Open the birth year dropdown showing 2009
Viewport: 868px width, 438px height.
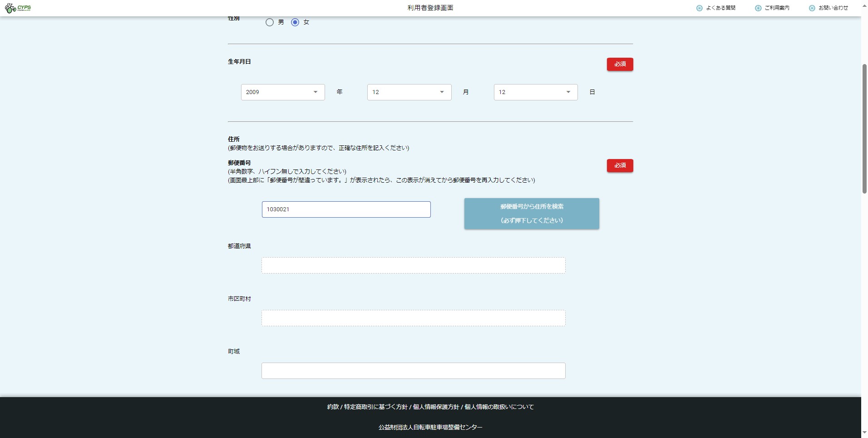tap(282, 92)
